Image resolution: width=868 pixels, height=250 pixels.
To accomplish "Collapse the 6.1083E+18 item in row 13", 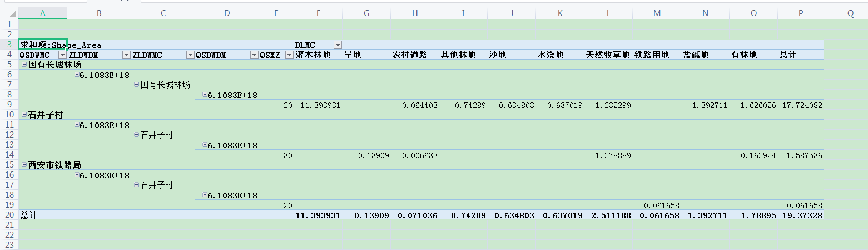I will pyautogui.click(x=205, y=145).
